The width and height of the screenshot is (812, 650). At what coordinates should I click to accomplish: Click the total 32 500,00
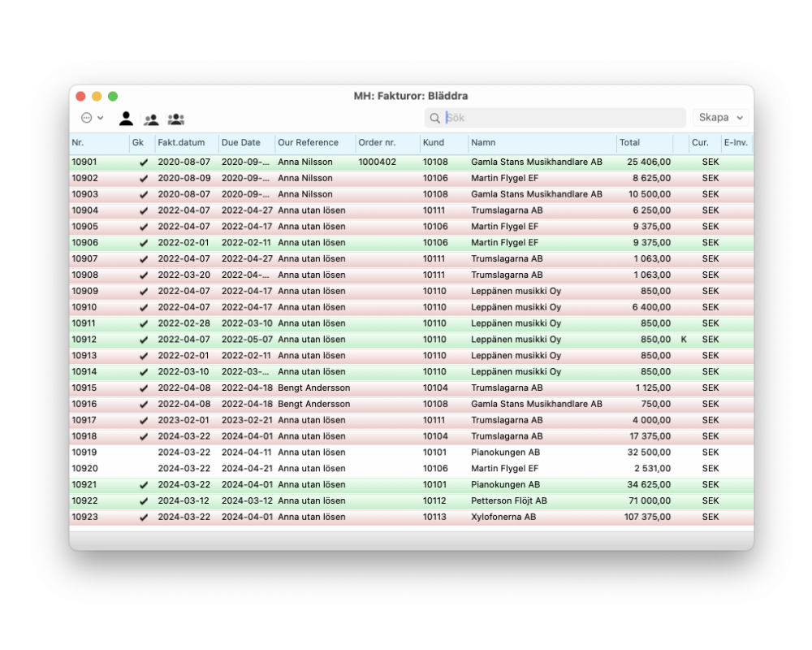[649, 453]
